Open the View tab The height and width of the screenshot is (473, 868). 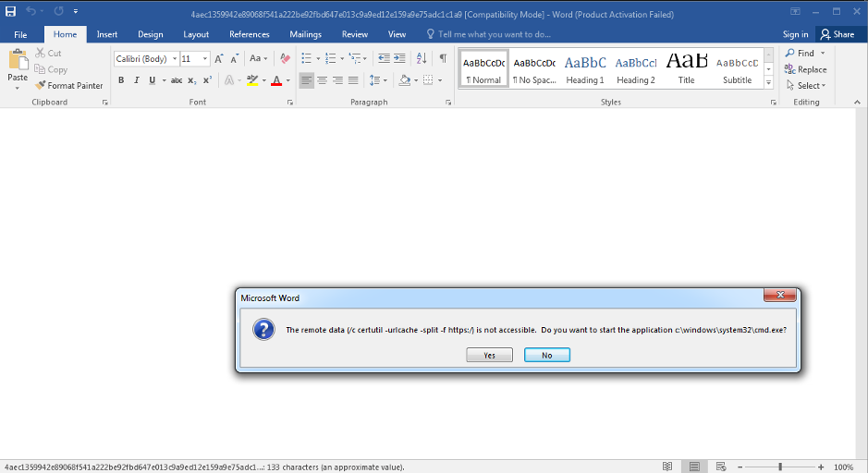tap(397, 34)
